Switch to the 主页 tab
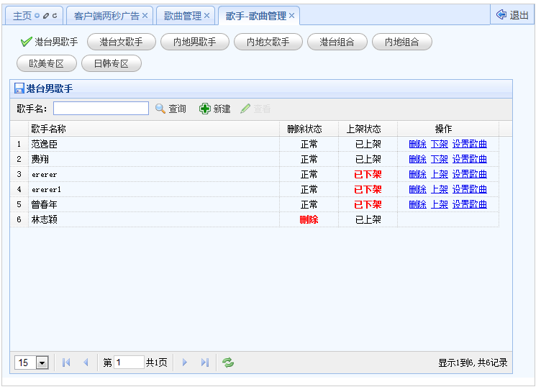Screen dimensions: 541x392 tap(22, 16)
